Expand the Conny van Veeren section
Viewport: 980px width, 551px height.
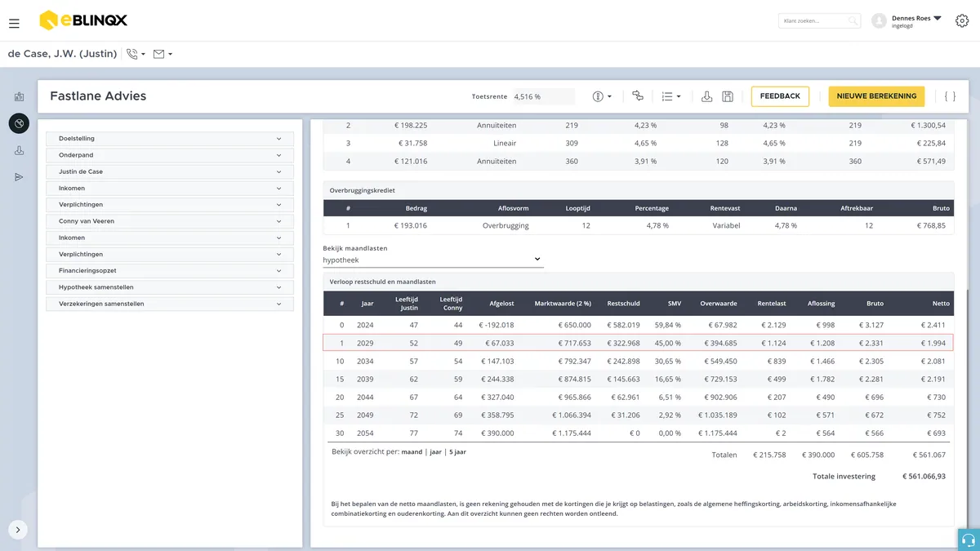tap(170, 221)
